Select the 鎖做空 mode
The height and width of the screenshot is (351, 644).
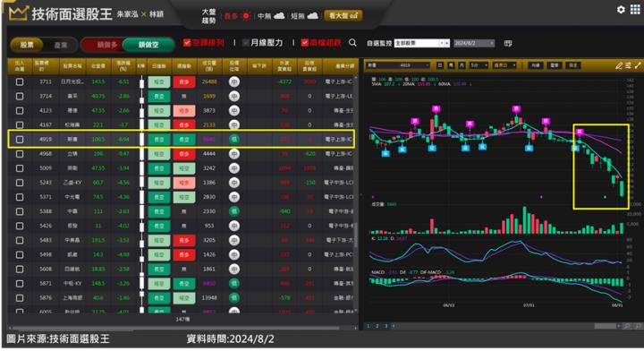tap(148, 45)
